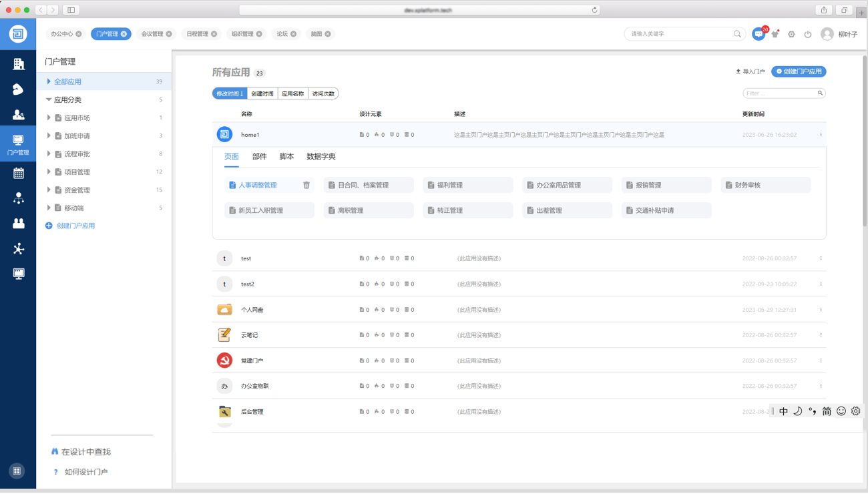The image size is (868, 494).
Task: Expand the 项目管理 tree category
Action: (49, 172)
